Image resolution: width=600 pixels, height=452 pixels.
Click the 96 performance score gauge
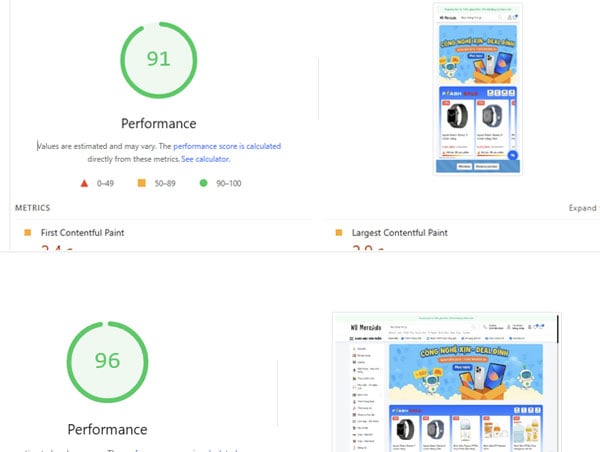coord(107,361)
